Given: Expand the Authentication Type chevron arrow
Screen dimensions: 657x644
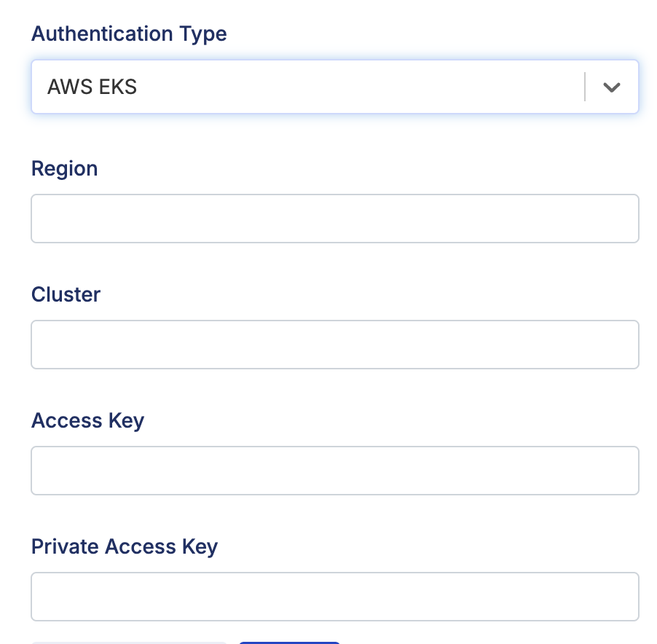Looking at the screenshot, I should (612, 87).
